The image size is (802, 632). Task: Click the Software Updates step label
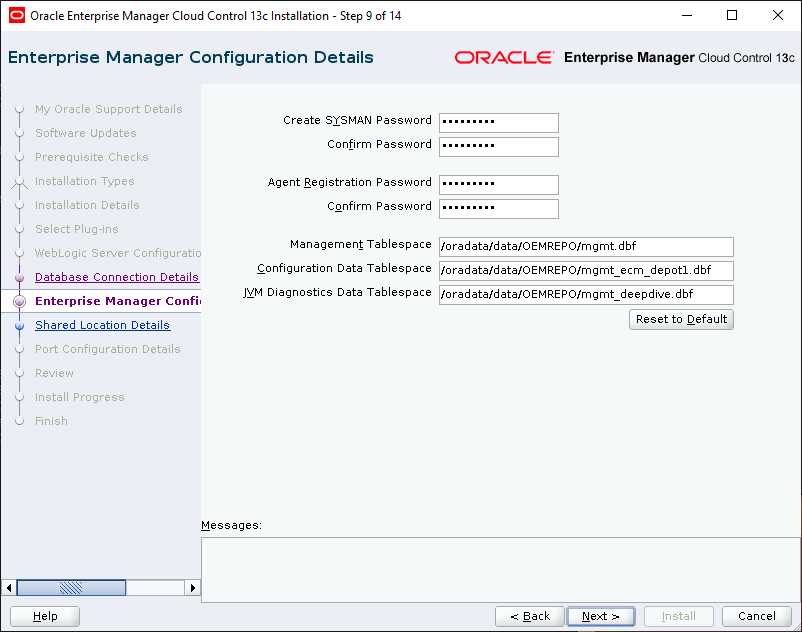point(85,133)
